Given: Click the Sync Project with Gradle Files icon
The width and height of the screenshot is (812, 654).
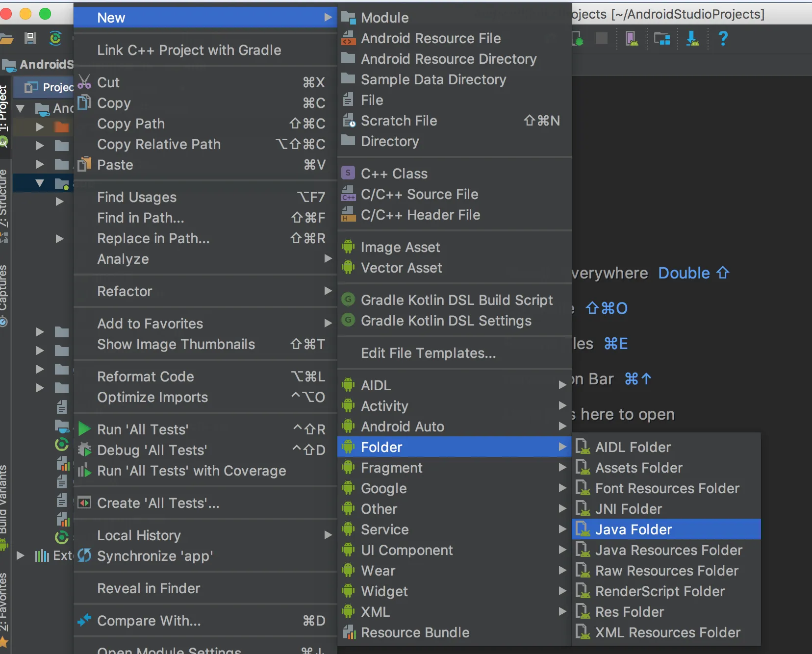Looking at the screenshot, I should pos(55,38).
